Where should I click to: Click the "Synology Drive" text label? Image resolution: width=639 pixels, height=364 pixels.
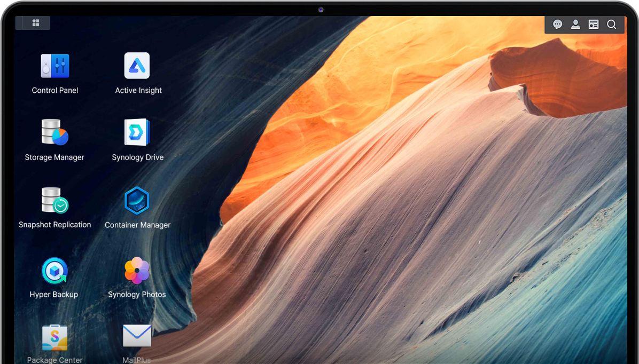pos(138,157)
